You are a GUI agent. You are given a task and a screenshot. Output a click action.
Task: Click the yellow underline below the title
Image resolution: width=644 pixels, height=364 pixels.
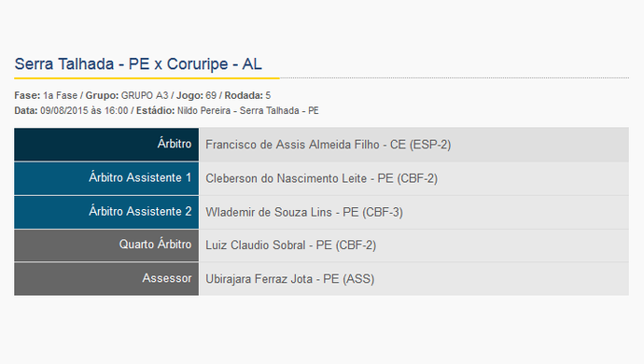coord(147,77)
